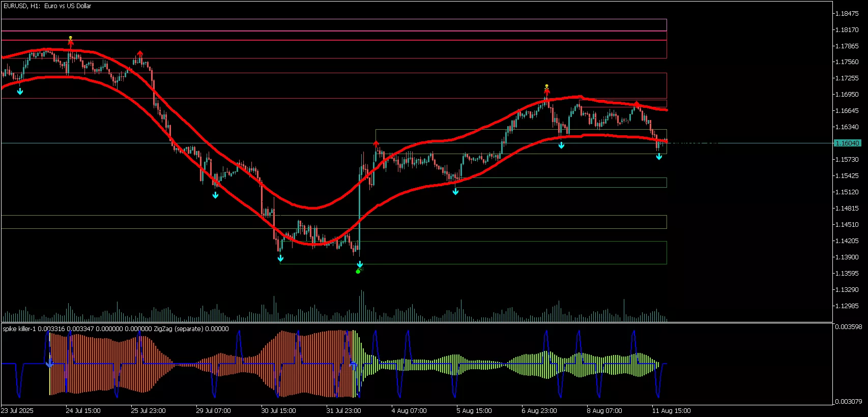Click the 1.17560 price label
The height and width of the screenshot is (417, 868).
847,62
